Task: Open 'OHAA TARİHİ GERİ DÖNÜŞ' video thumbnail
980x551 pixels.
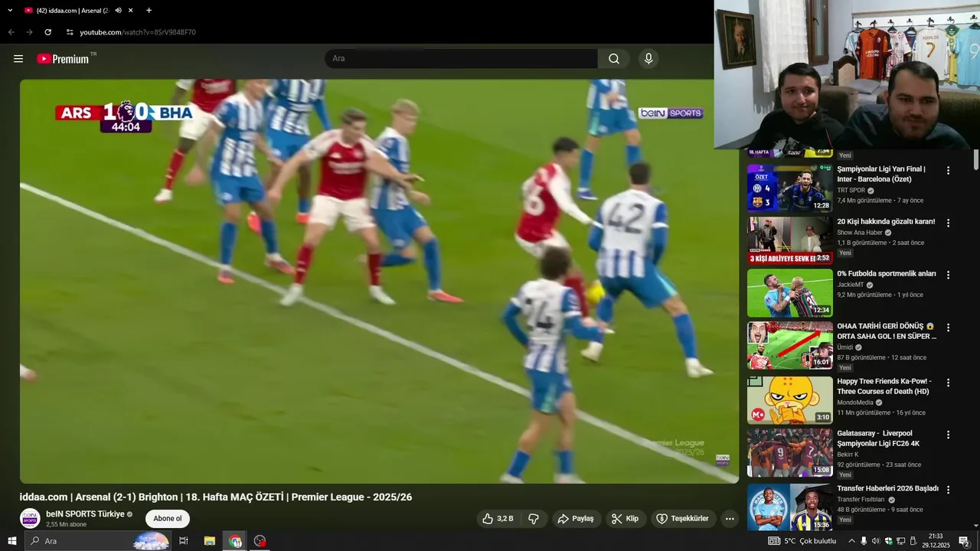Action: 790,345
